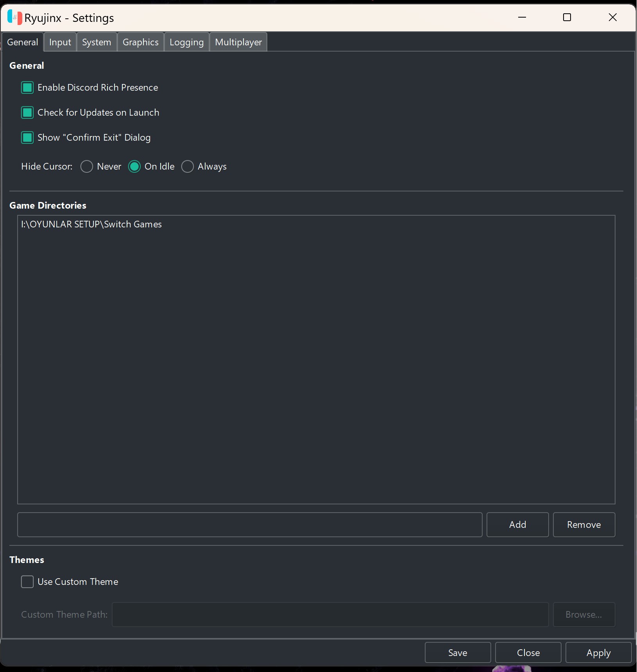This screenshot has width=637, height=672.
Task: Open the Multiplayer tab
Action: point(238,42)
